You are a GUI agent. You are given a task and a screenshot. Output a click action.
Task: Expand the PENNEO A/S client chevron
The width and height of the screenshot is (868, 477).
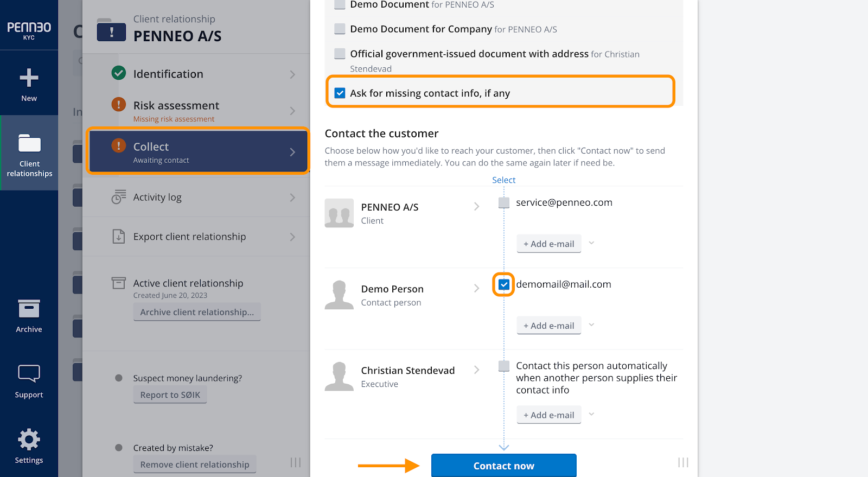(x=477, y=206)
